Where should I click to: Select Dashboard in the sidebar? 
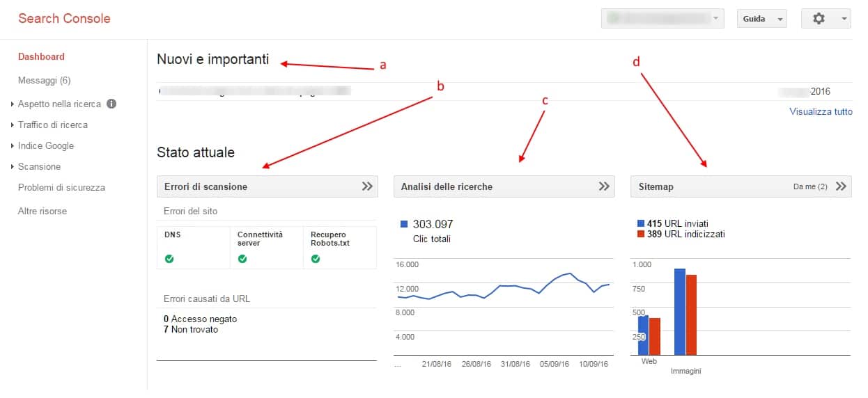pos(41,57)
